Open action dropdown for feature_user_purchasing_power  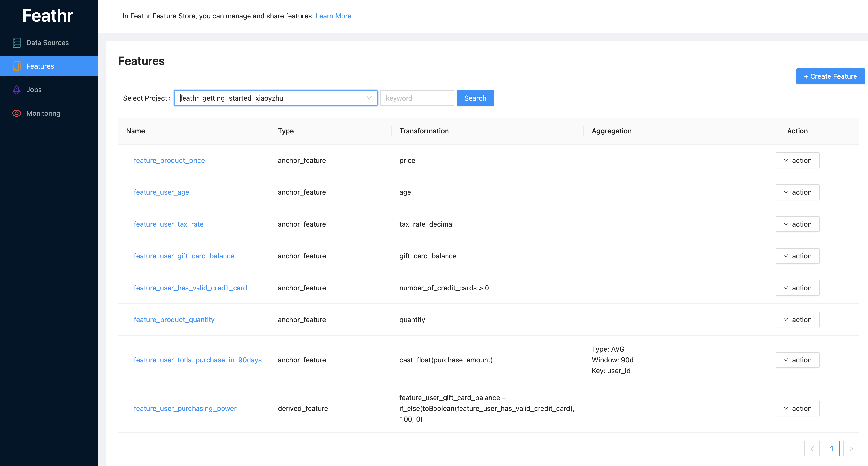coord(797,408)
